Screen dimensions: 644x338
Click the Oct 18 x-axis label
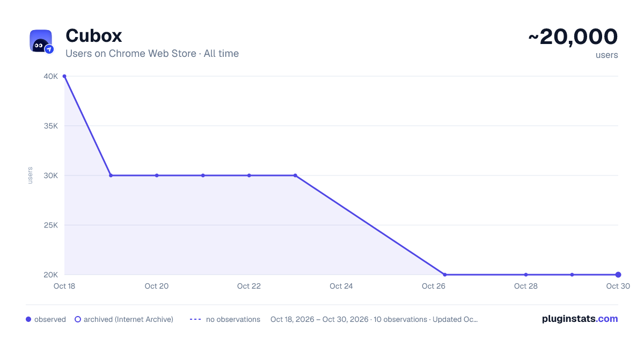click(x=64, y=286)
